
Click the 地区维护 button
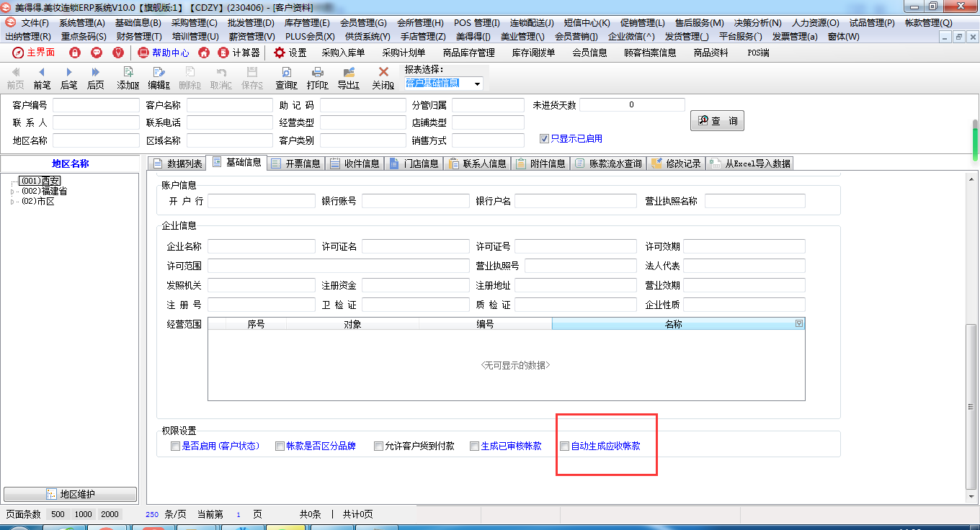tap(70, 495)
